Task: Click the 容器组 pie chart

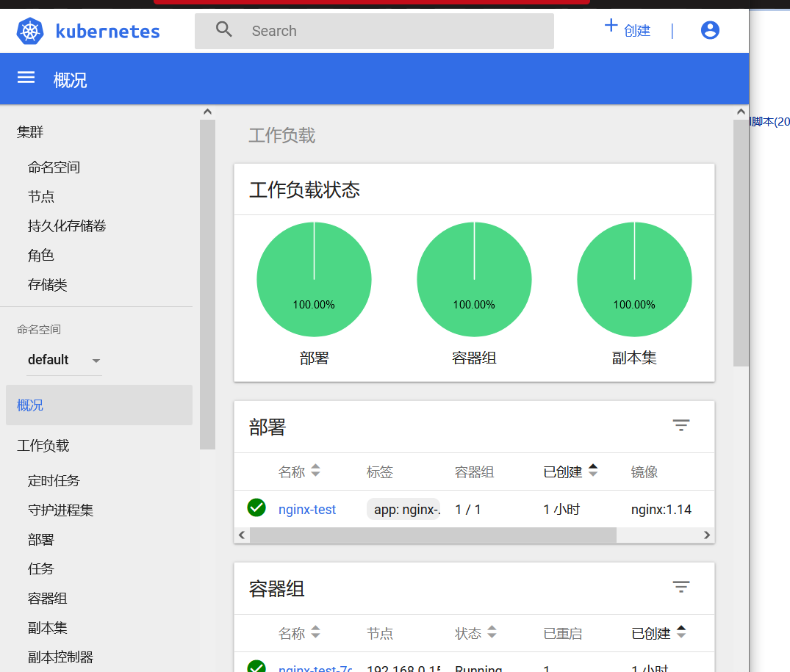Action: (474, 279)
